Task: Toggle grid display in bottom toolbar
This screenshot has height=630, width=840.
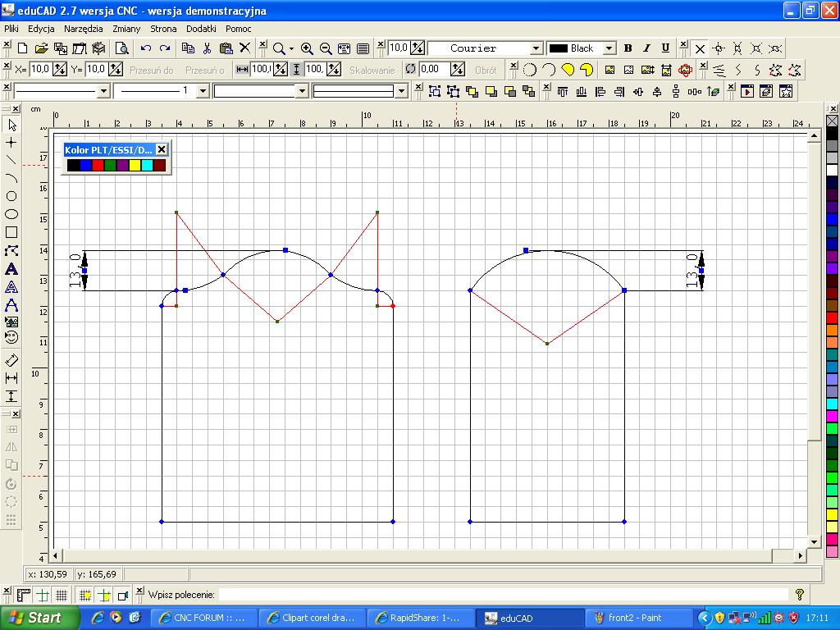Action: click(x=62, y=596)
